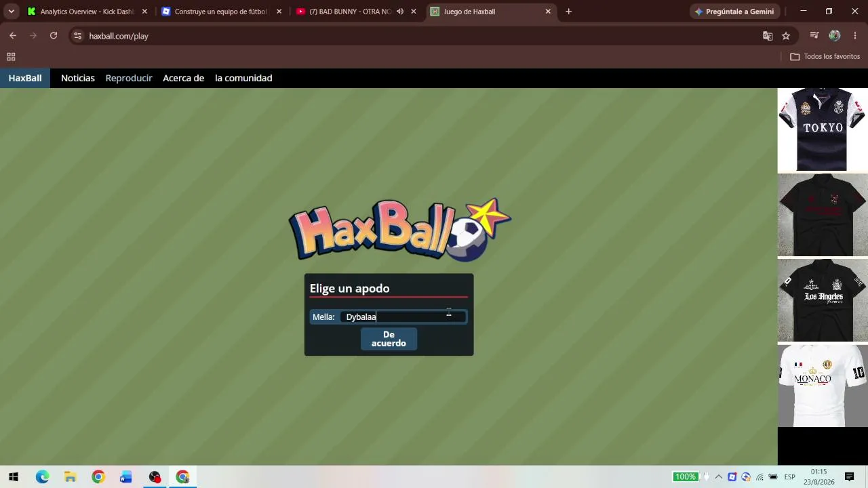The image size is (868, 488).
Task: Open the Windows Start menu
Action: (x=14, y=477)
